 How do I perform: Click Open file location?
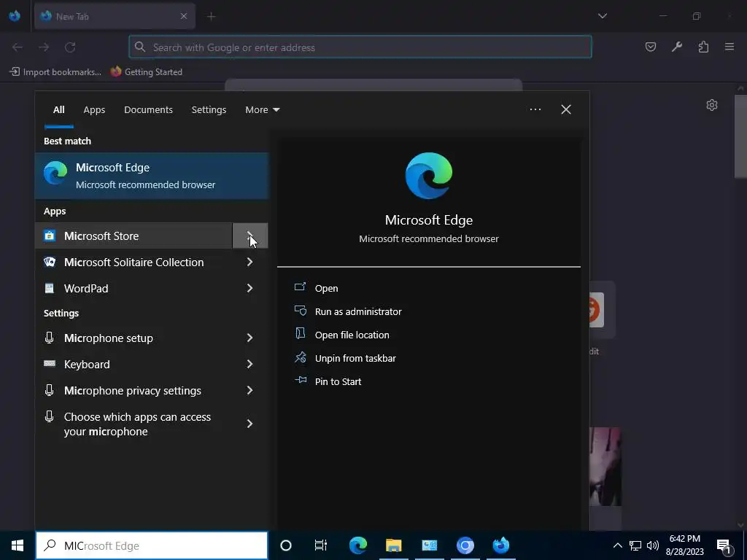click(x=352, y=335)
